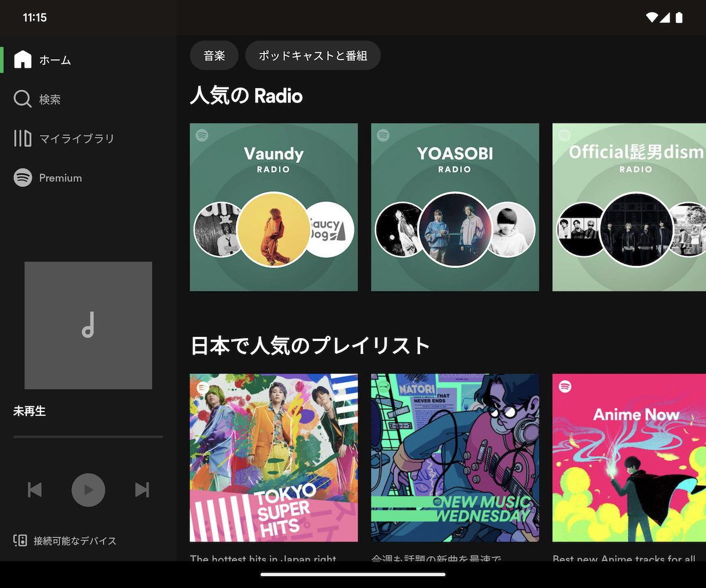Click the playback progress bar
Screen dimensions: 706x588
click(x=88, y=437)
